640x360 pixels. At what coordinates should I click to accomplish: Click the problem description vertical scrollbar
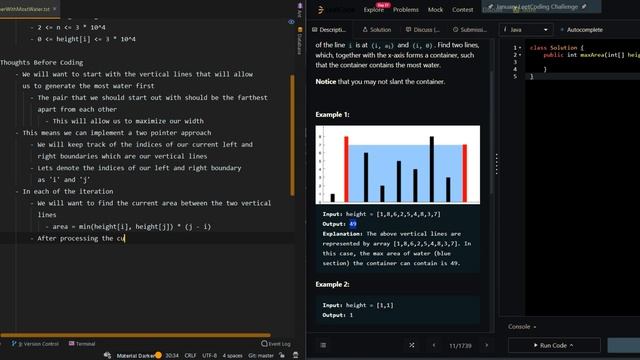492,132
